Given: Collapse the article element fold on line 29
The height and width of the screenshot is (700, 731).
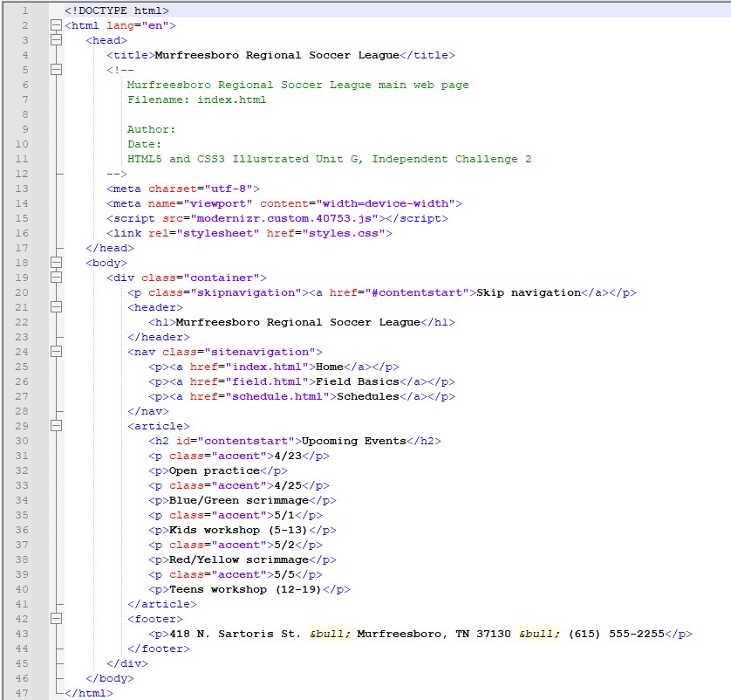Looking at the screenshot, I should tap(56, 426).
